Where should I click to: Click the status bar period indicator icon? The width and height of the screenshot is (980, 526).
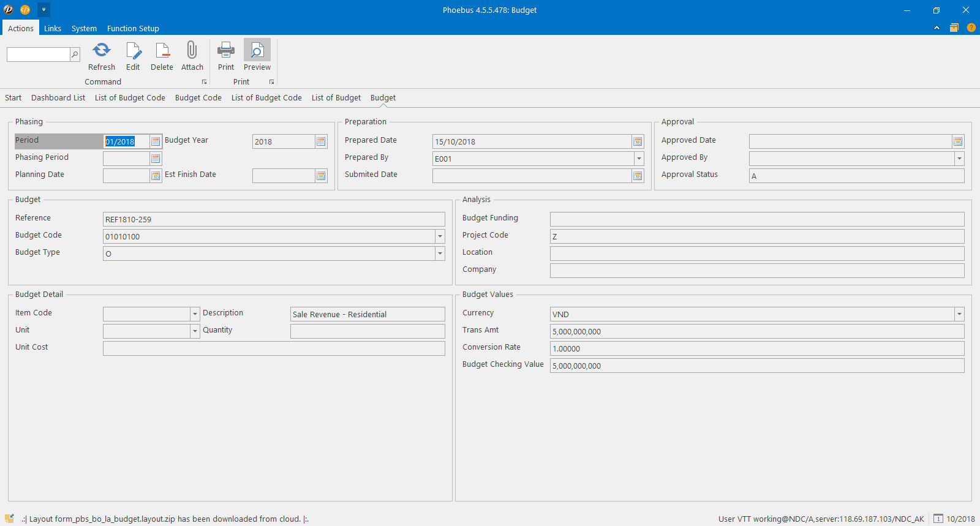tap(938, 519)
